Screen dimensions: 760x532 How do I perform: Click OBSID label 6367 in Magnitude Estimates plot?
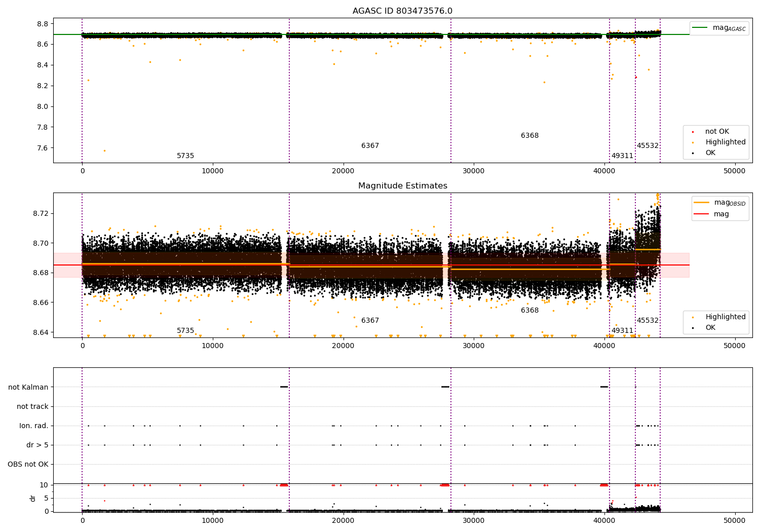coord(370,321)
